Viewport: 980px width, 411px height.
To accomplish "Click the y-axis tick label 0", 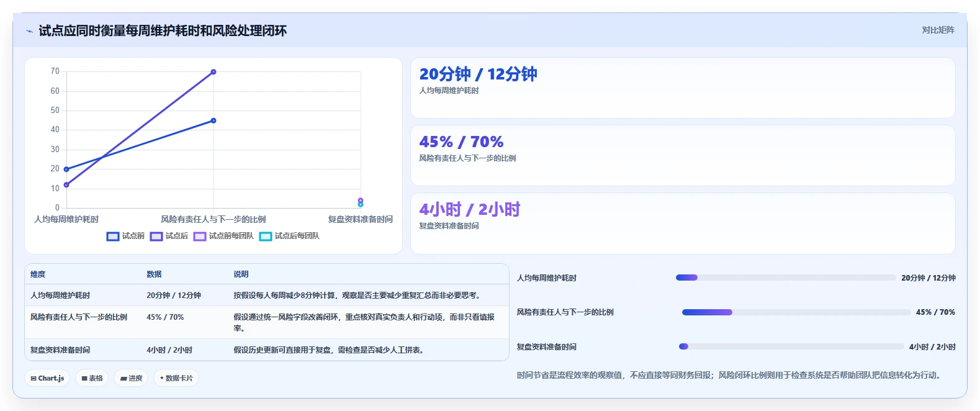I will click(57, 208).
